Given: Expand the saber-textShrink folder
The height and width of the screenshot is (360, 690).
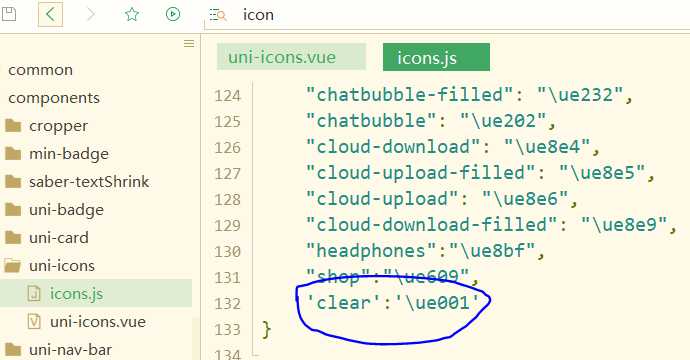Looking at the screenshot, I should (89, 182).
